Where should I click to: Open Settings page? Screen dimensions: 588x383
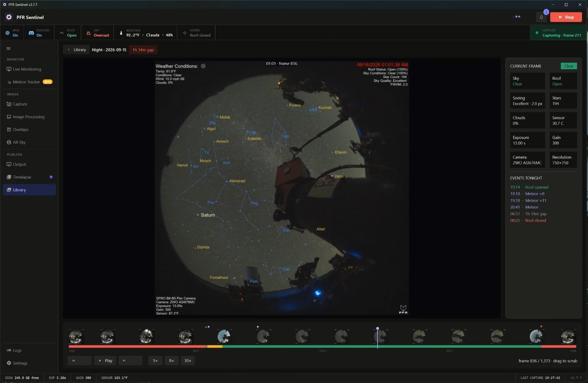pyautogui.click(x=29, y=363)
